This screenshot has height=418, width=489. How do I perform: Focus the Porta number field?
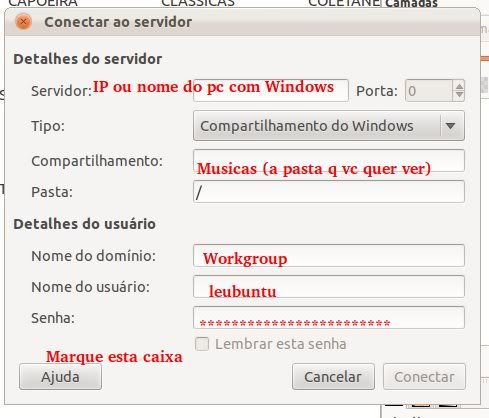point(429,90)
